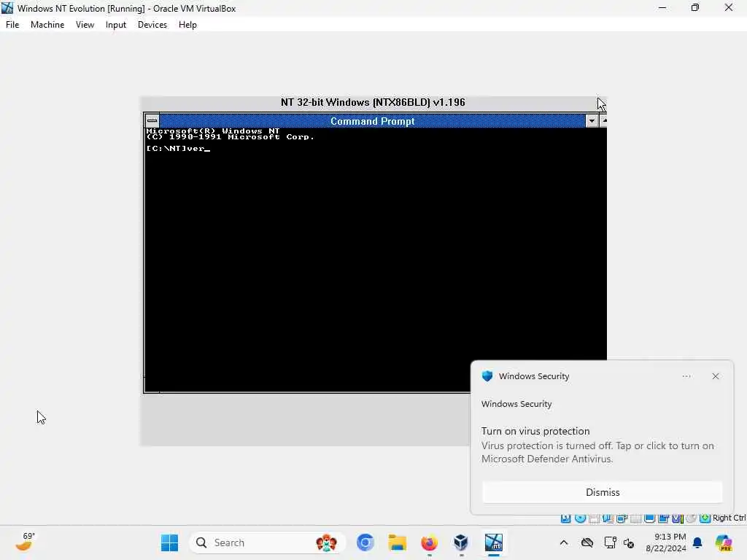This screenshot has width=747, height=560.
Task: Open network status tray icon
Action: pos(611,542)
